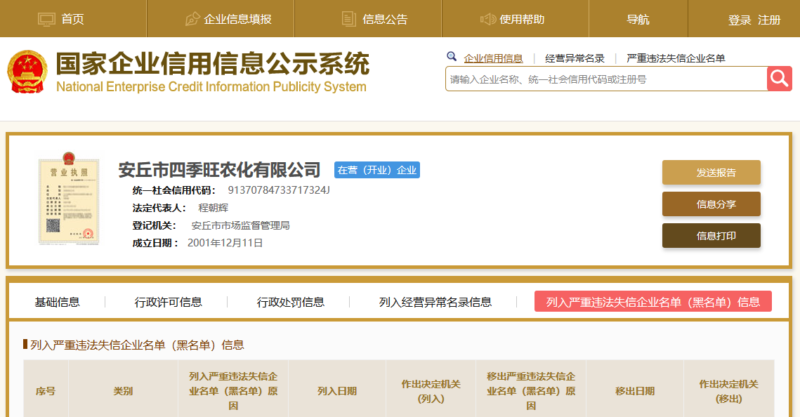Select the 列入严重违法失信企业名单（黑名单）信息 tab
The height and width of the screenshot is (417, 800).
point(653,302)
